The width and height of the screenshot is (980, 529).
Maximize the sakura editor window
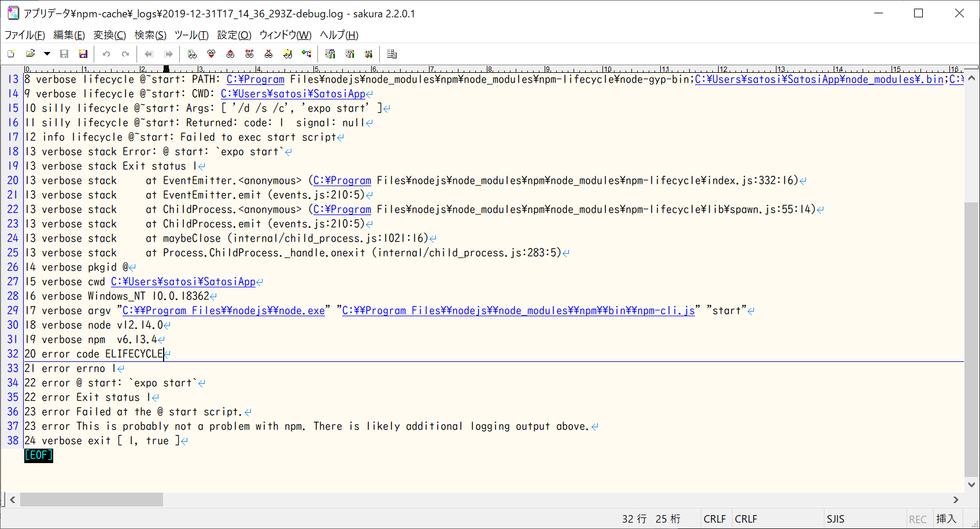coord(918,13)
